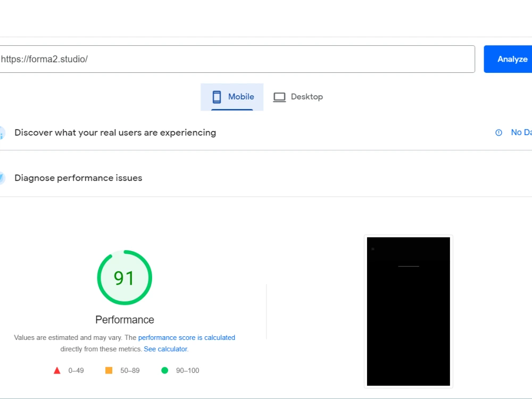This screenshot has width=532, height=399.
Task: Click the Analyze button
Action: click(x=508, y=59)
